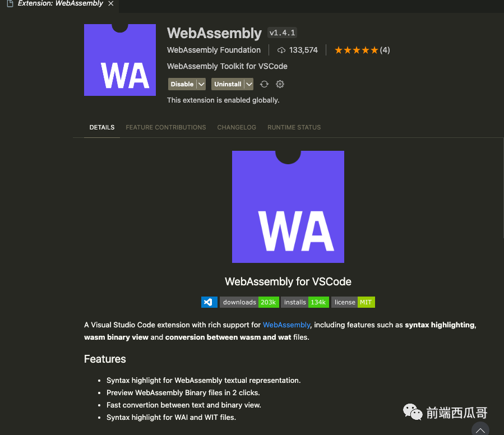
Task: Open the Changelog tab
Action: 237,127
